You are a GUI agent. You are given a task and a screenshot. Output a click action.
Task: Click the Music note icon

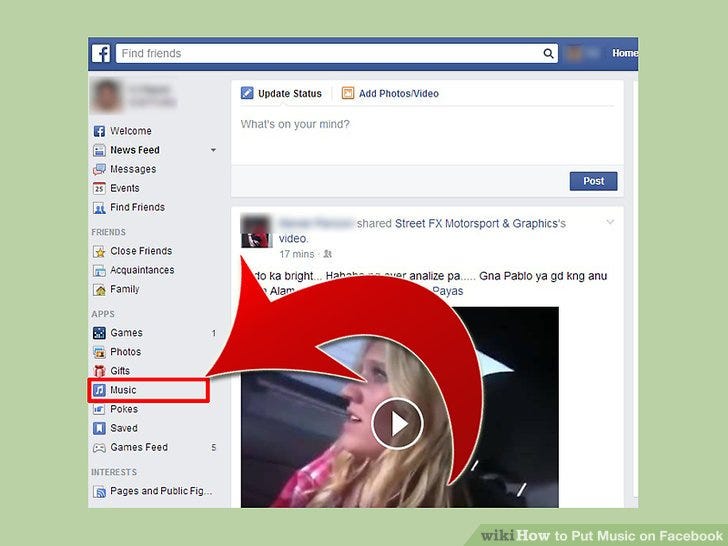pyautogui.click(x=99, y=390)
